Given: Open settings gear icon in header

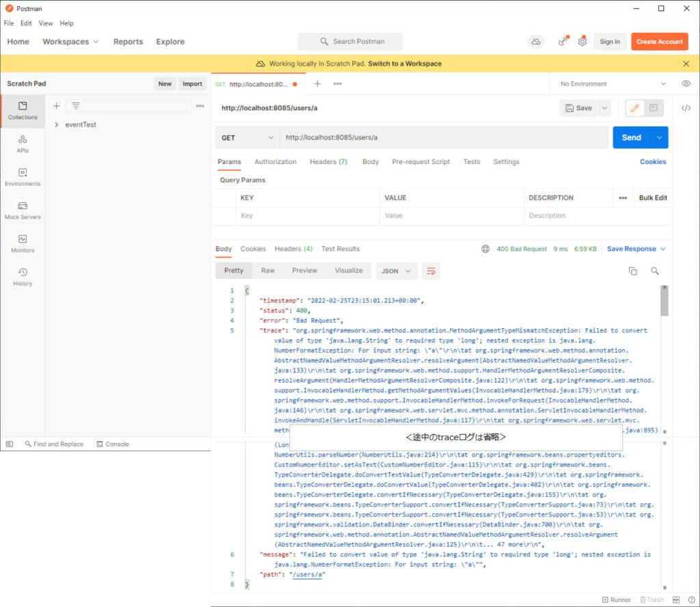Looking at the screenshot, I should pos(582,42).
